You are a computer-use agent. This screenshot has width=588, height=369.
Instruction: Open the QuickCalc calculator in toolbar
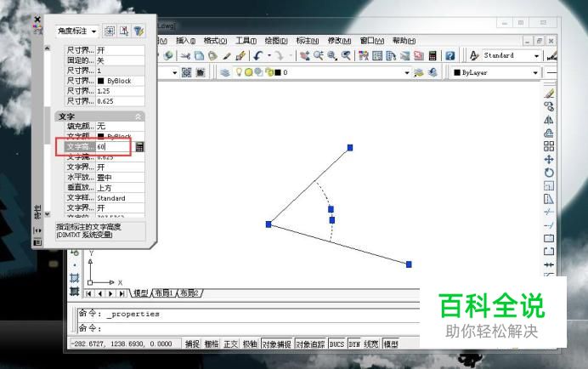(x=433, y=56)
